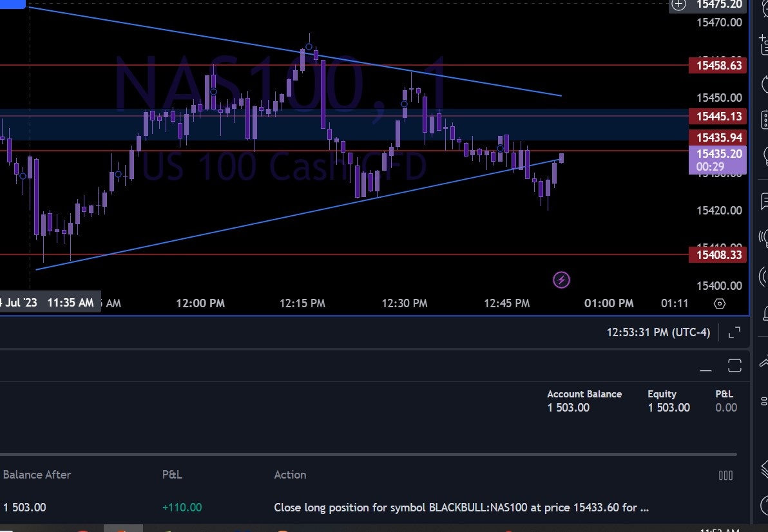This screenshot has width=768, height=532.
Task: Sort by P&L column header in history table
Action: pyautogui.click(x=172, y=475)
